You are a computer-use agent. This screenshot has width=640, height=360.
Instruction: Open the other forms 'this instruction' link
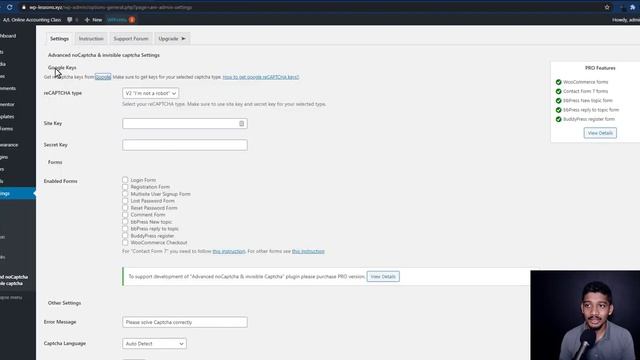308,251
